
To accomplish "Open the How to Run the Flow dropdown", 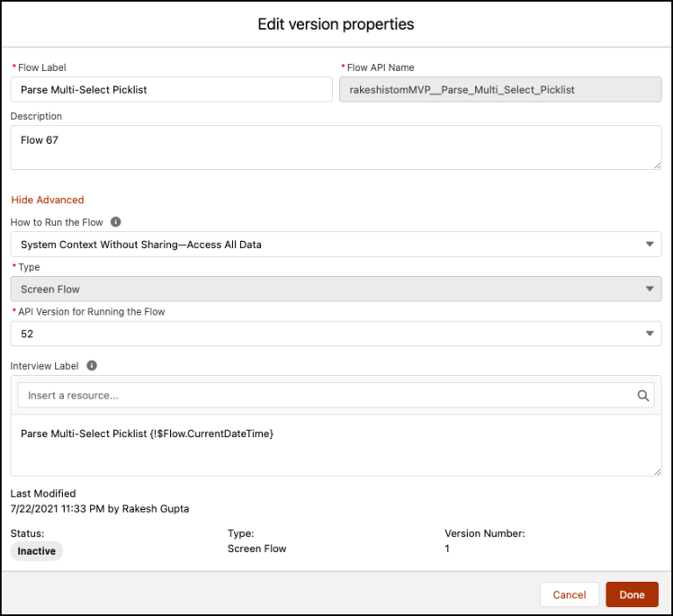I will tap(336, 244).
